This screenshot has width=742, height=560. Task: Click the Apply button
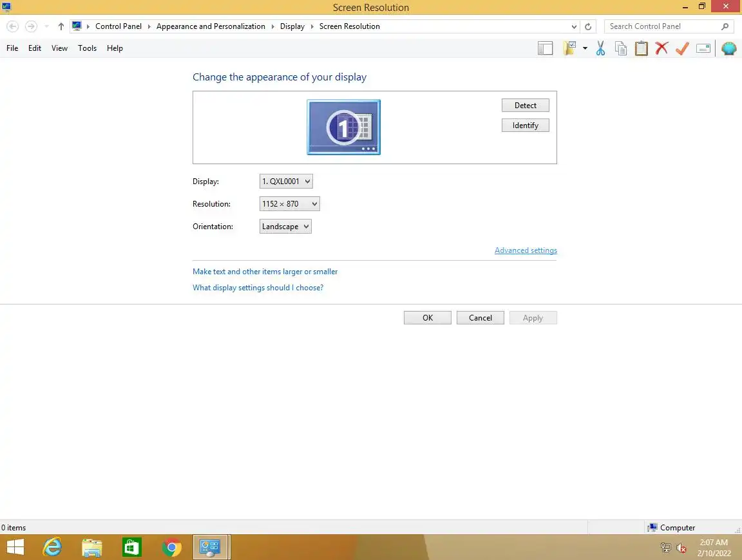(533, 318)
